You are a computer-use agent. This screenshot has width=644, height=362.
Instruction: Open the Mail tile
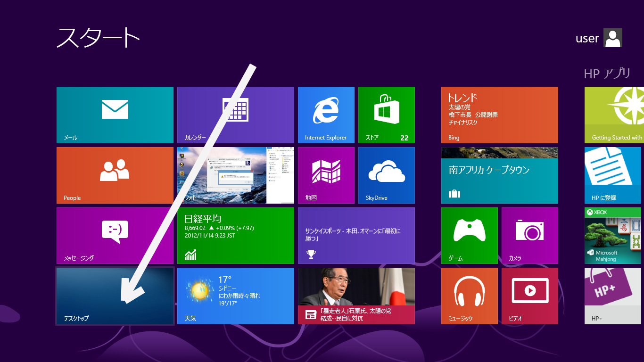point(115,115)
